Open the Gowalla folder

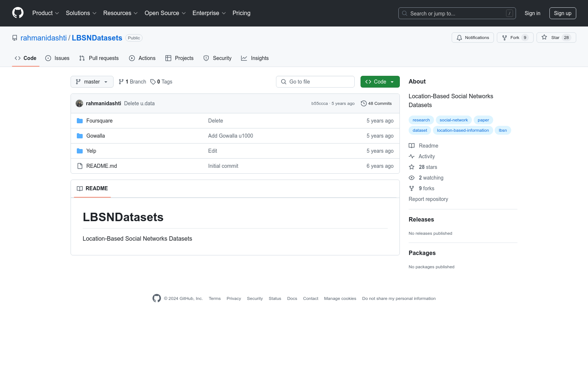click(96, 136)
